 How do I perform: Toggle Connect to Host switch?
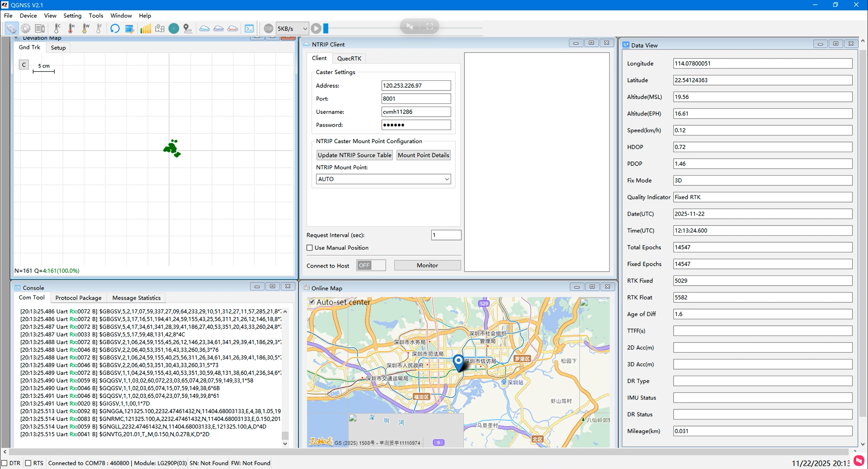point(371,265)
